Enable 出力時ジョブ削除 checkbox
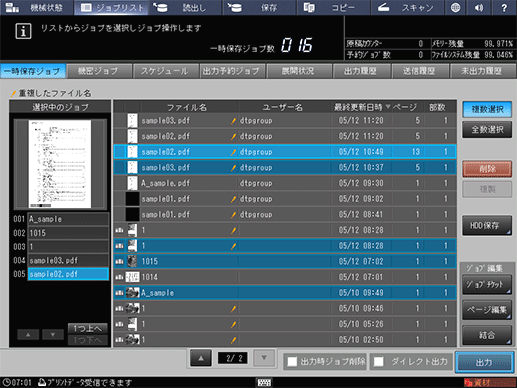Image resolution: width=517 pixels, height=388 pixels. [x=292, y=362]
